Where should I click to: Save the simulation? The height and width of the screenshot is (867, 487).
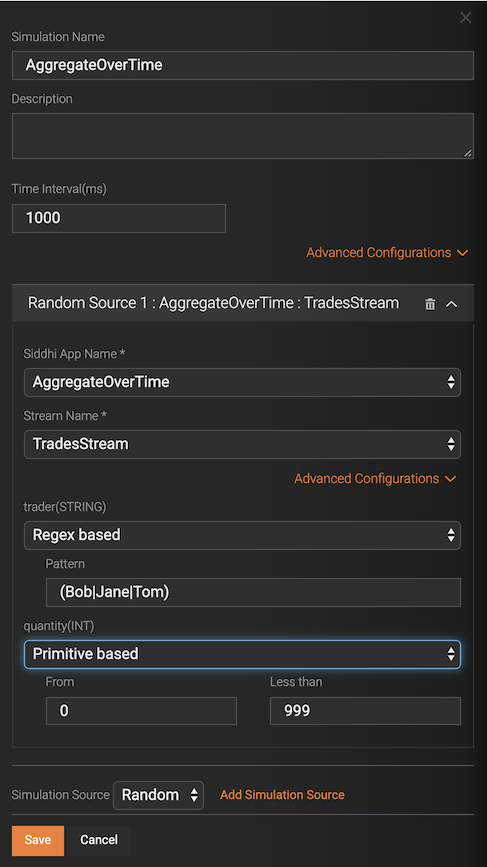[x=38, y=840]
